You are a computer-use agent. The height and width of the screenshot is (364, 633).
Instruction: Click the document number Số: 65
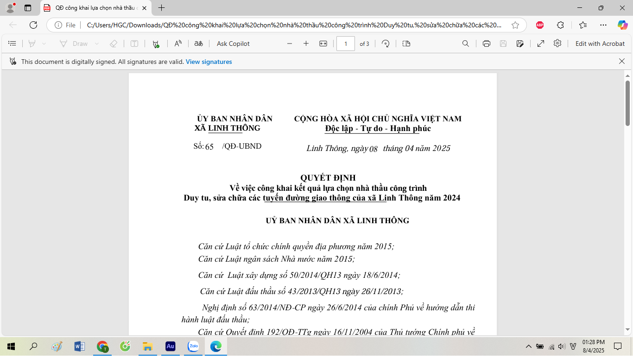203,146
